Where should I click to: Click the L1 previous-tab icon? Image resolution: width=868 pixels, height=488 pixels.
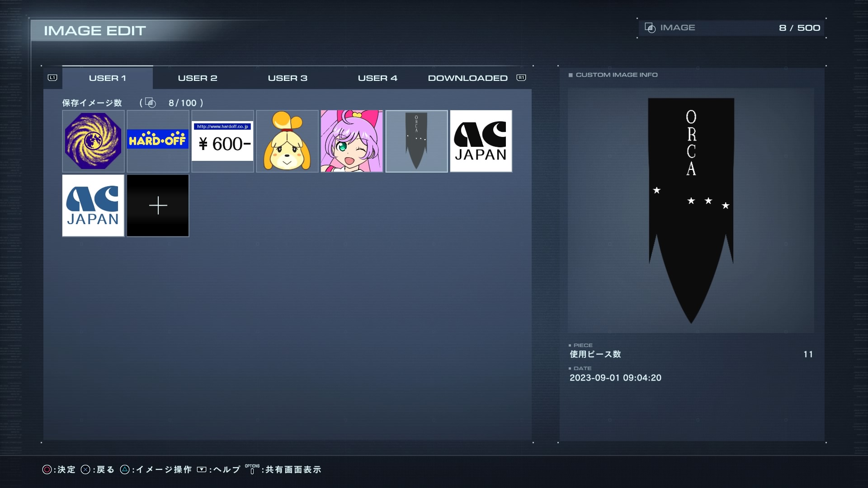[x=52, y=78]
